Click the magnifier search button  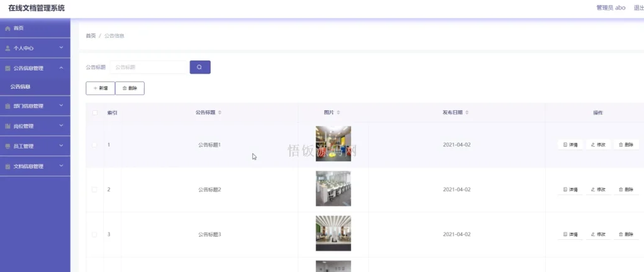pyautogui.click(x=200, y=67)
